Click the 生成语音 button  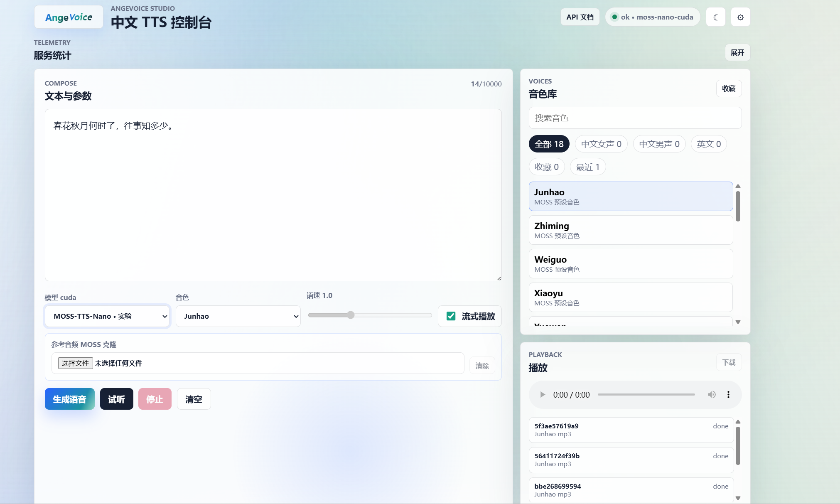click(70, 399)
